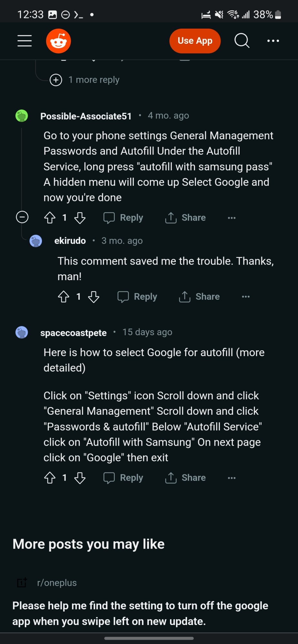Expand the 1 more reply thread
The height and width of the screenshot is (644, 298).
pos(84,80)
